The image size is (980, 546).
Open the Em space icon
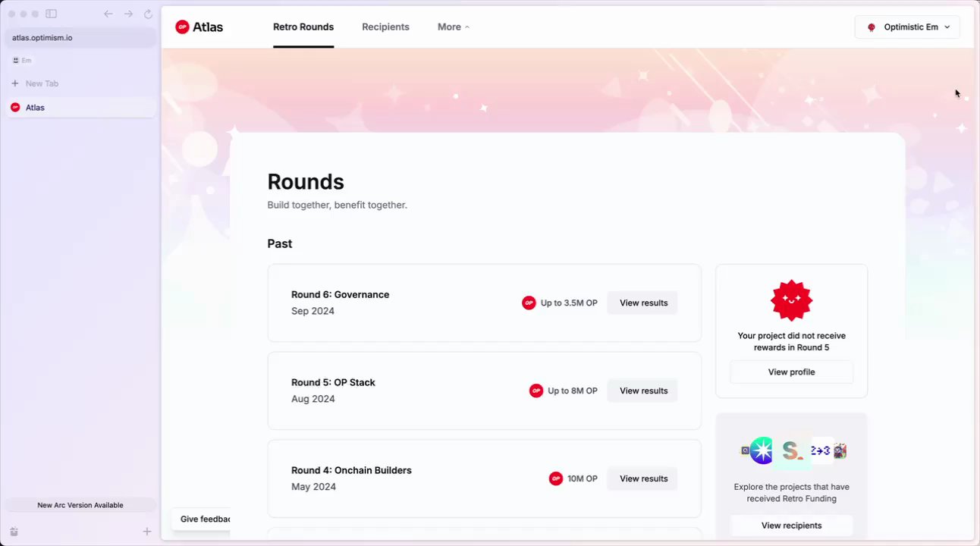pyautogui.click(x=15, y=60)
